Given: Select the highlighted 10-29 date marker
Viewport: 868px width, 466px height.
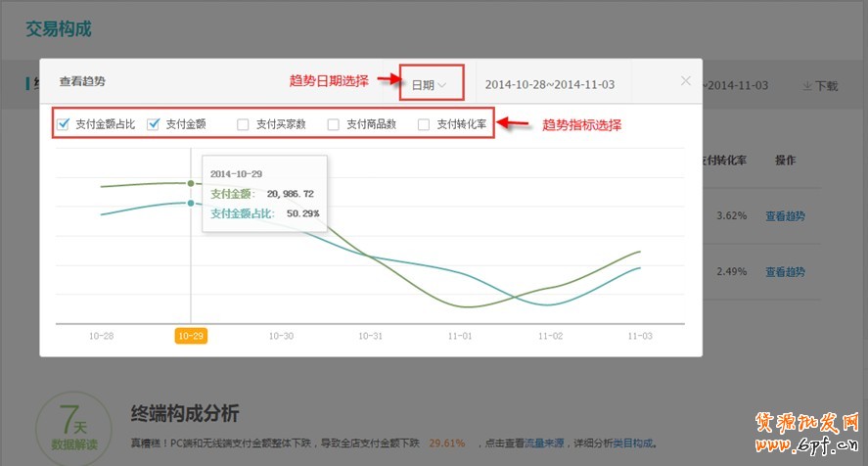Looking at the screenshot, I should click(191, 336).
